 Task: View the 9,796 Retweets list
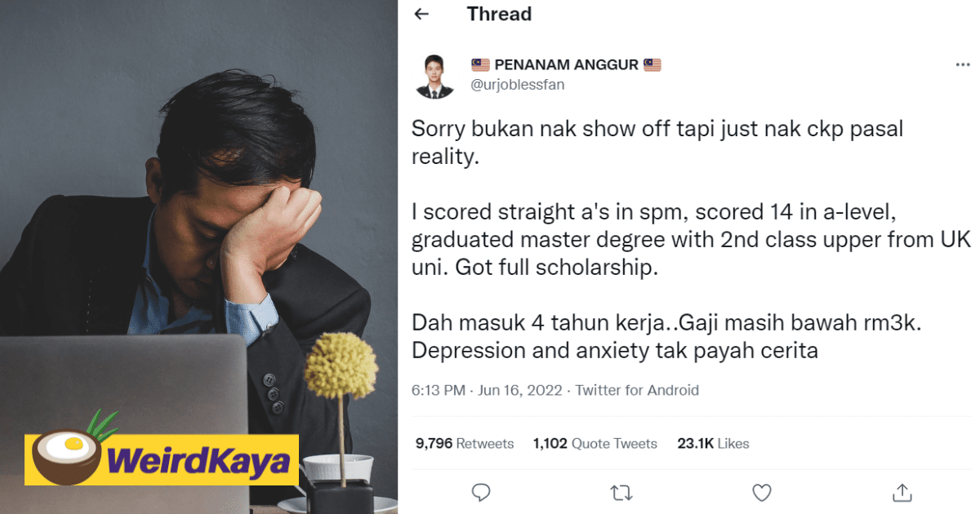(x=465, y=444)
